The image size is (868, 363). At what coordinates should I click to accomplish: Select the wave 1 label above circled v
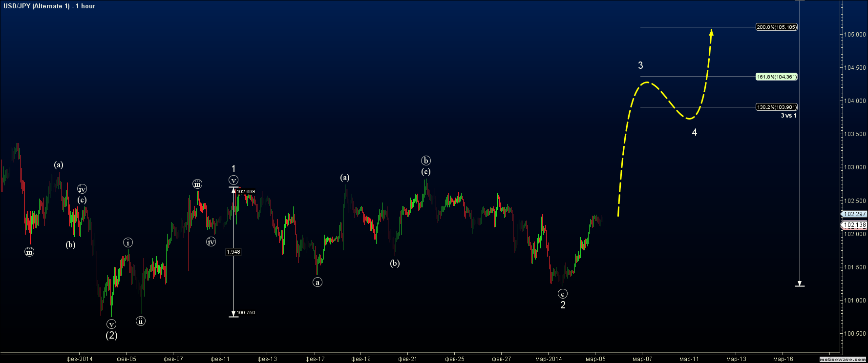click(x=233, y=169)
